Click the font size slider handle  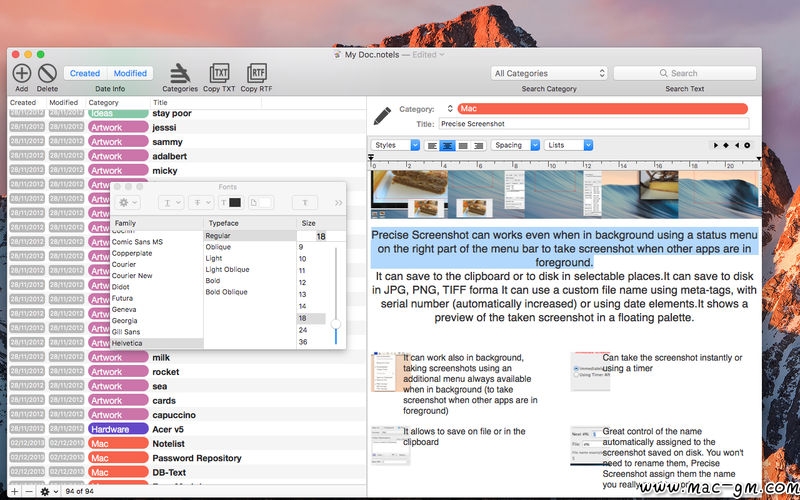coord(336,324)
